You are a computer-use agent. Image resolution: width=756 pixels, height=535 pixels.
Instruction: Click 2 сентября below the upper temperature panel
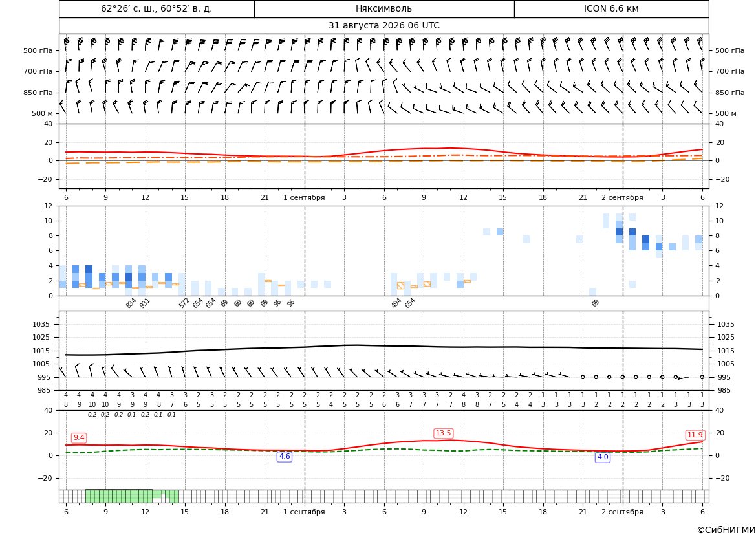622,197
